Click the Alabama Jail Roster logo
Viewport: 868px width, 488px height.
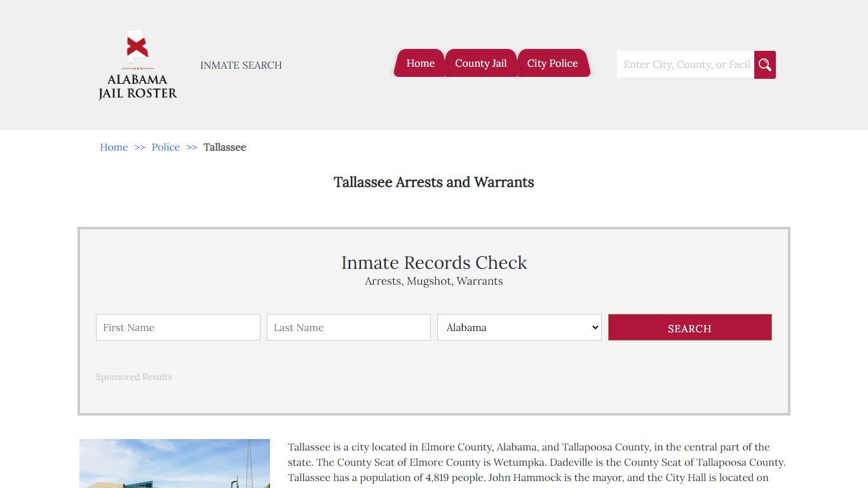(x=138, y=65)
